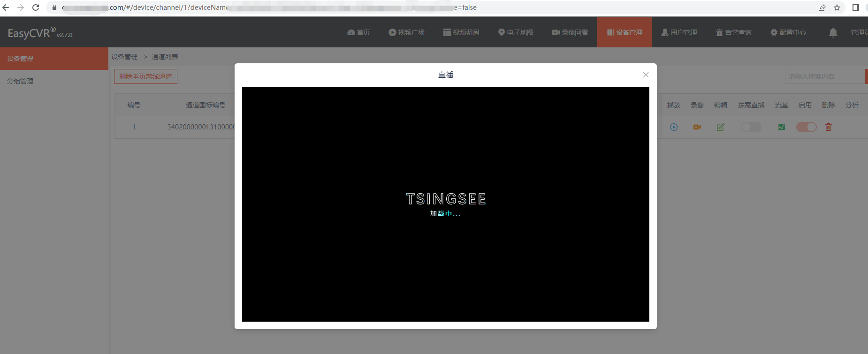This screenshot has width=868, height=354.
Task: Open 电子地图 from the top navigation
Action: 516,32
